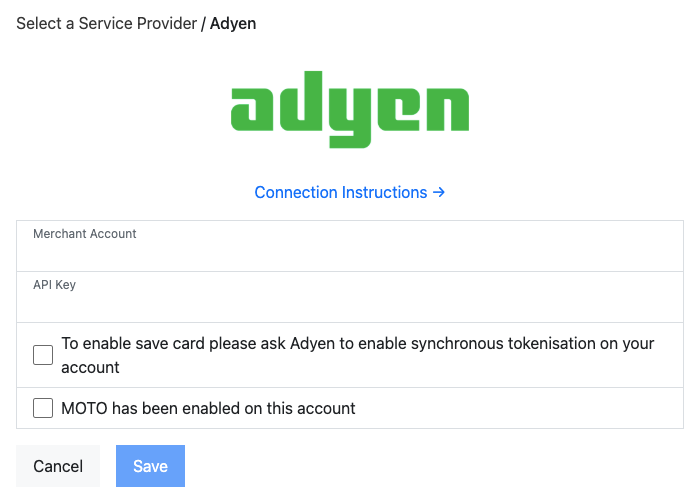This screenshot has height=495, width=699.
Task: Click the green Adyen logo
Action: click(349, 109)
